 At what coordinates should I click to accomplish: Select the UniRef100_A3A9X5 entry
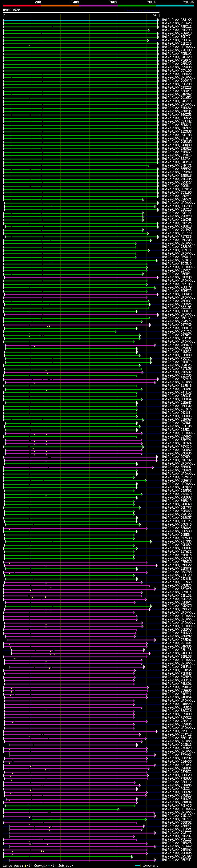(176, 61)
